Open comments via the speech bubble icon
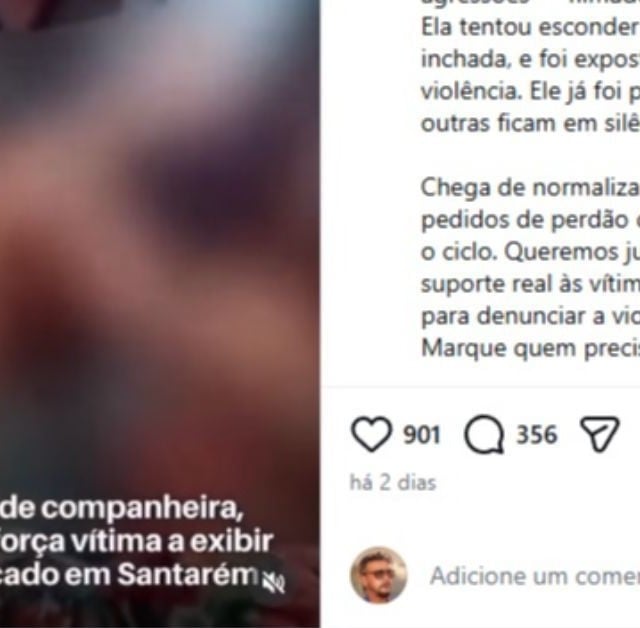The image size is (640, 628). pos(484,435)
